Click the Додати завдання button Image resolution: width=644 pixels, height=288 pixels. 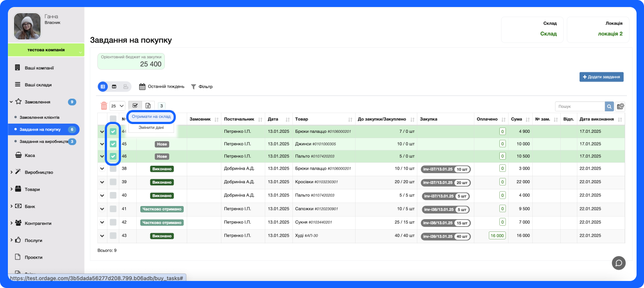click(601, 77)
